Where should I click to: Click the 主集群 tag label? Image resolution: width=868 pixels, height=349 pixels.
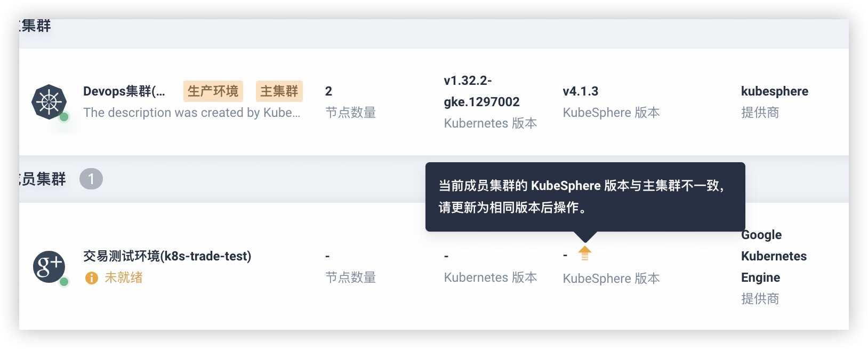tap(279, 91)
